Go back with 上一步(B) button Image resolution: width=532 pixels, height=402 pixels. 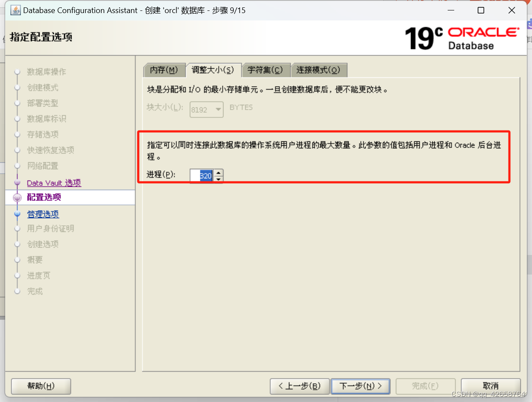[299, 386]
